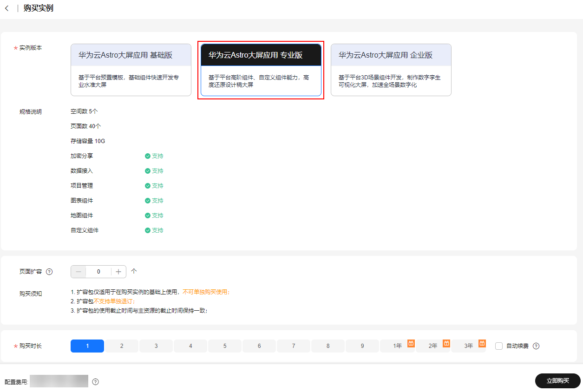Click green check icon beside 数据接入
Viewport: 583px width, 392px height.
tap(148, 171)
